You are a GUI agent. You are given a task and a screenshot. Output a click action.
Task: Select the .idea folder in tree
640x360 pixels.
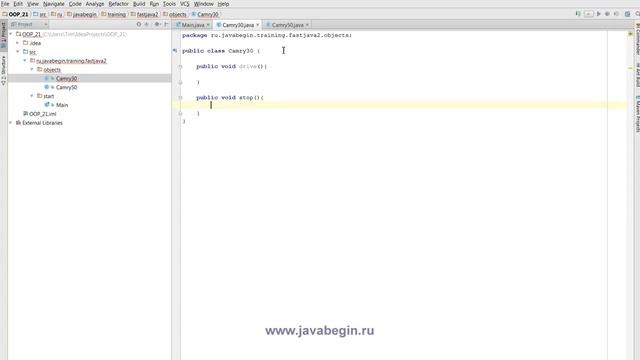35,43
